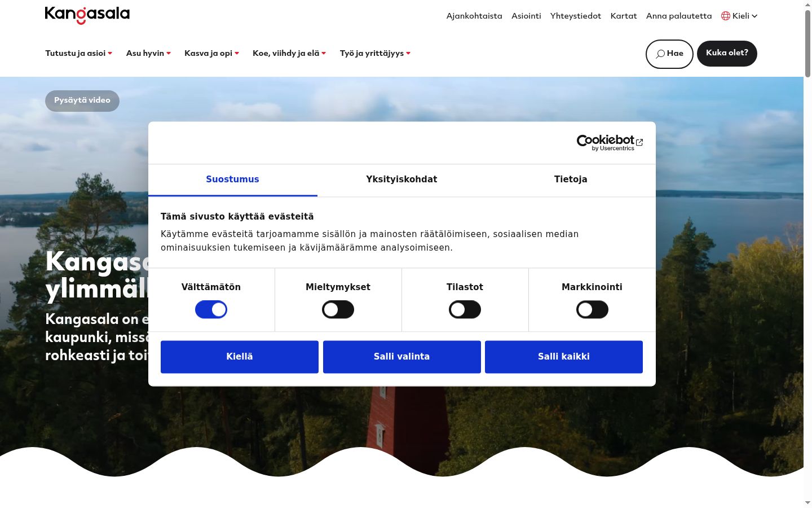
Task: Click the Kuka olet? button
Action: click(727, 53)
